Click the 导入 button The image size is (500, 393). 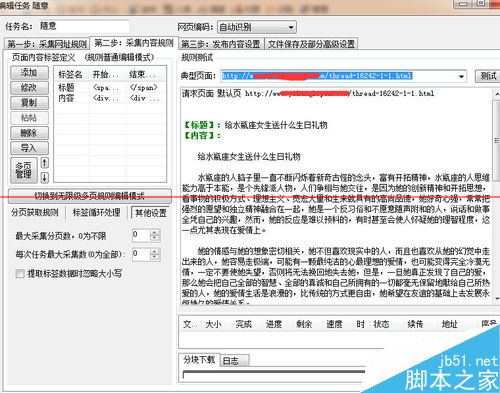tap(29, 148)
